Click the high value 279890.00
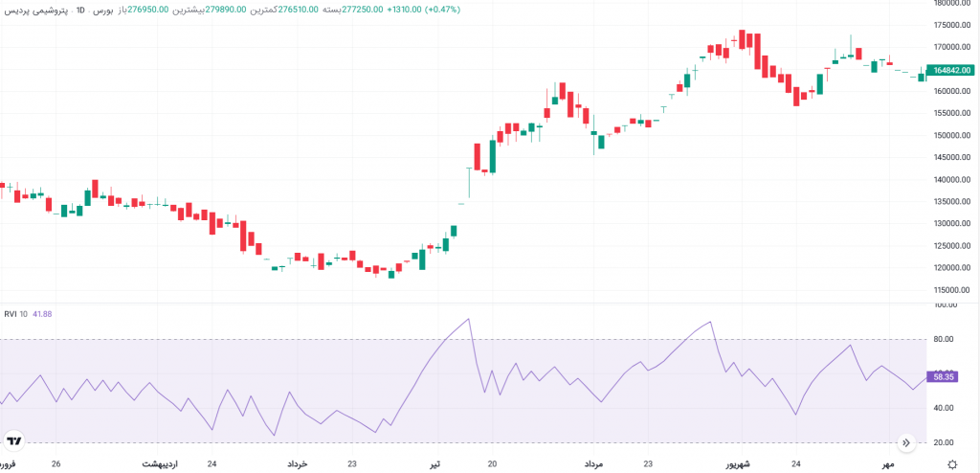 (226, 10)
